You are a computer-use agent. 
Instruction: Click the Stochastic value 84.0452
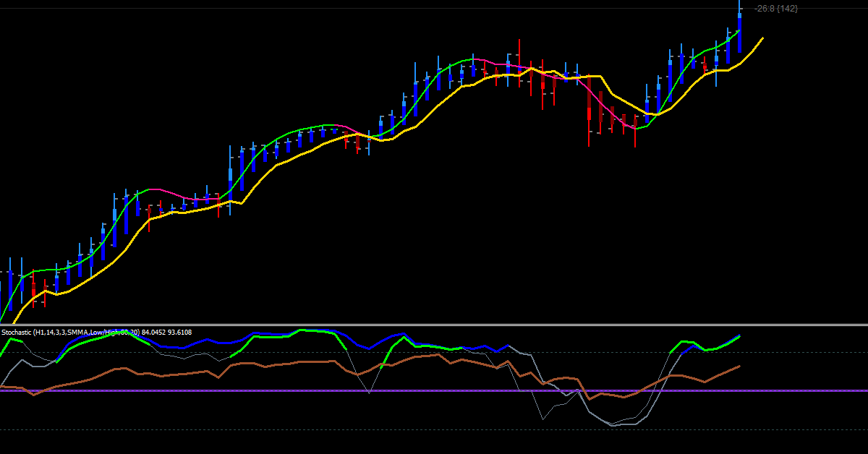(x=153, y=332)
